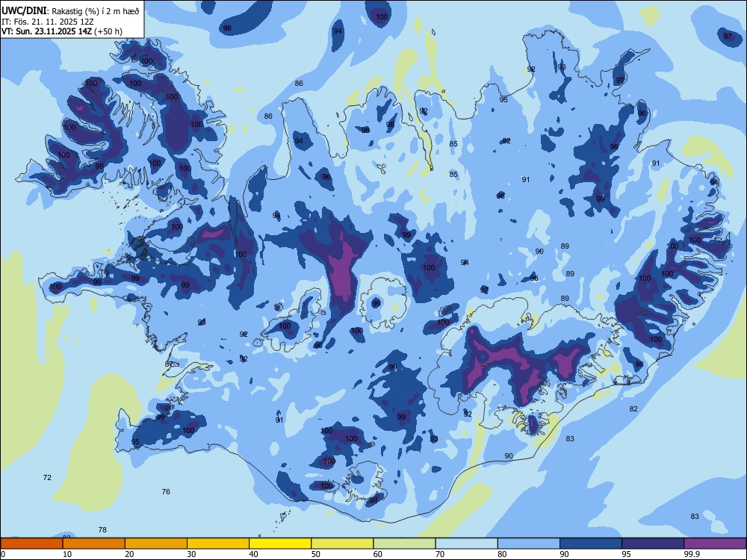Click the dark blue 90–95 legend swatch
The height and width of the screenshot is (560, 747).
591,544
